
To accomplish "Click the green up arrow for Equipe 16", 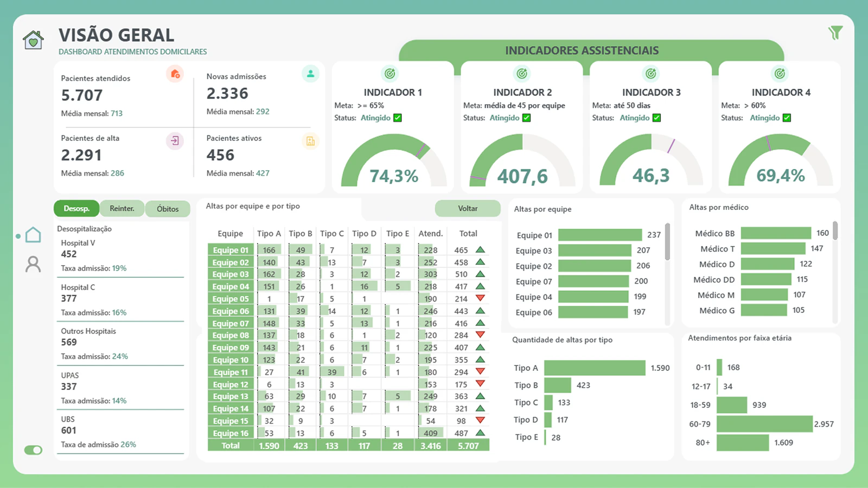I will 480,433.
